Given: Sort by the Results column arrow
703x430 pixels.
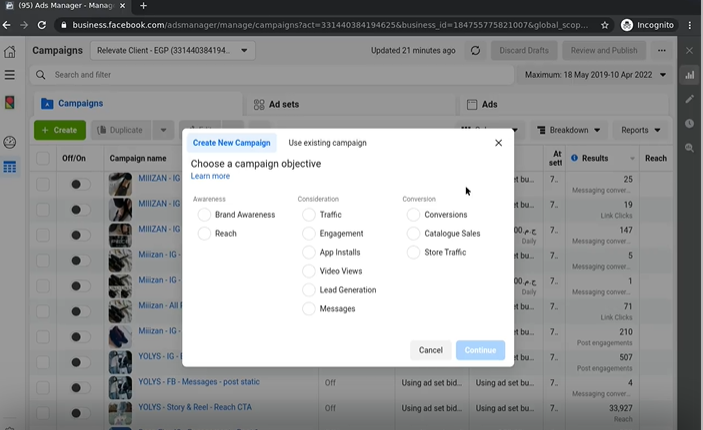Looking at the screenshot, I should pyautogui.click(x=632, y=158).
